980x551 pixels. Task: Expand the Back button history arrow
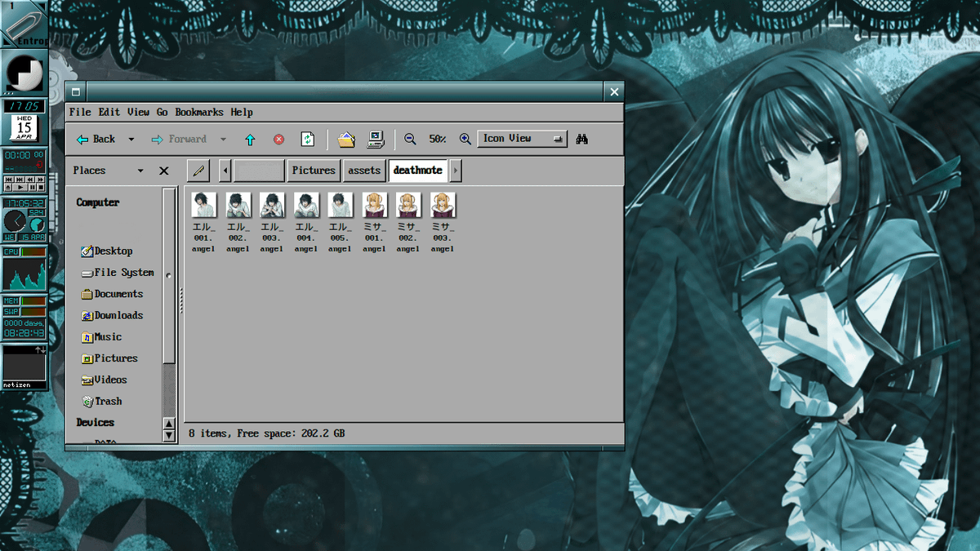129,139
